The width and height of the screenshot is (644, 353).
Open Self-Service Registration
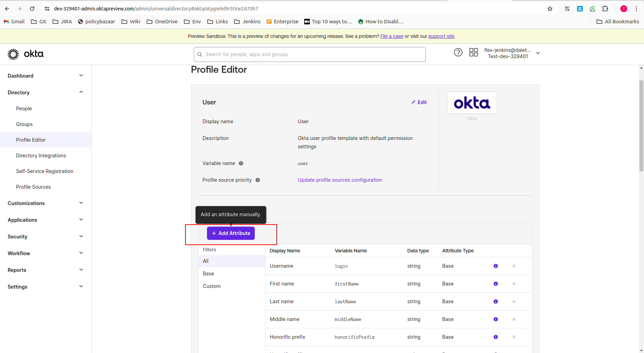[45, 171]
